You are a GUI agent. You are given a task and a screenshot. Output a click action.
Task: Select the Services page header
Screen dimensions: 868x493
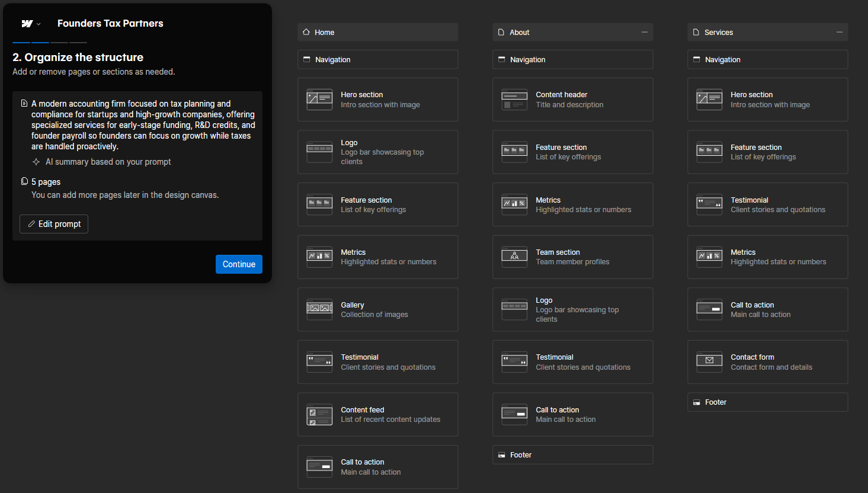[x=767, y=32]
